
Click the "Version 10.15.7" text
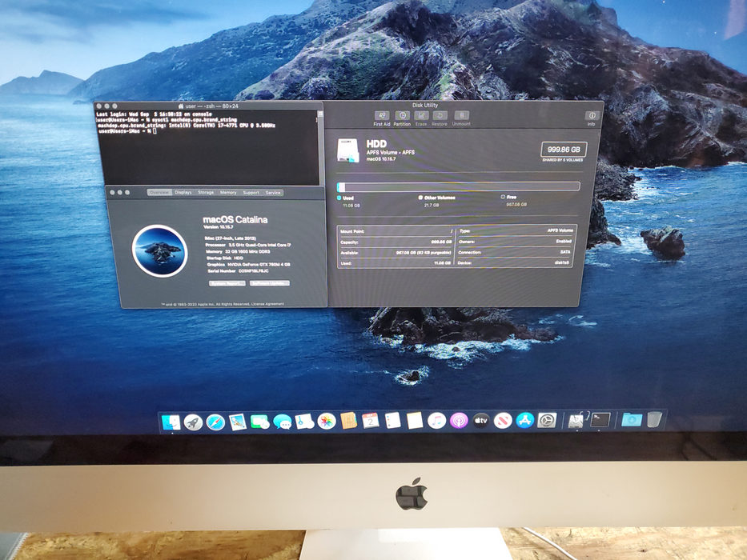[219, 227]
